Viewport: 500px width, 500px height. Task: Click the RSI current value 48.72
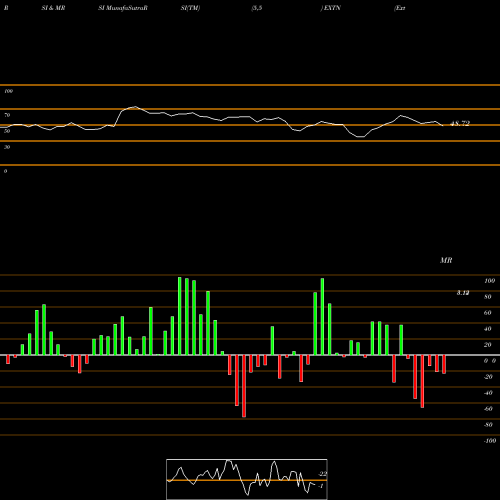(x=460, y=124)
